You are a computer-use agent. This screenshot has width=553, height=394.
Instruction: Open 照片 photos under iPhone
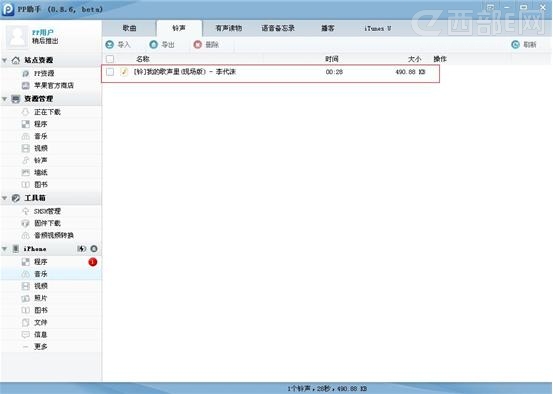[x=51, y=298]
